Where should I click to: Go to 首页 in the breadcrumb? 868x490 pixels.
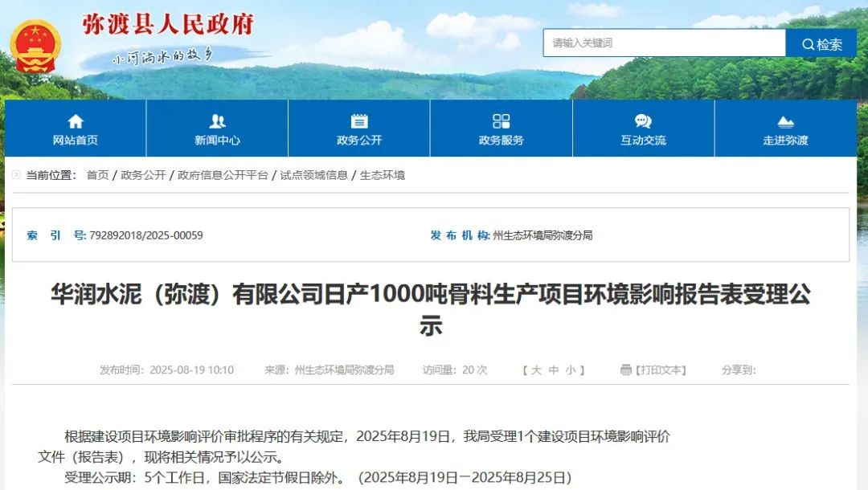97,175
